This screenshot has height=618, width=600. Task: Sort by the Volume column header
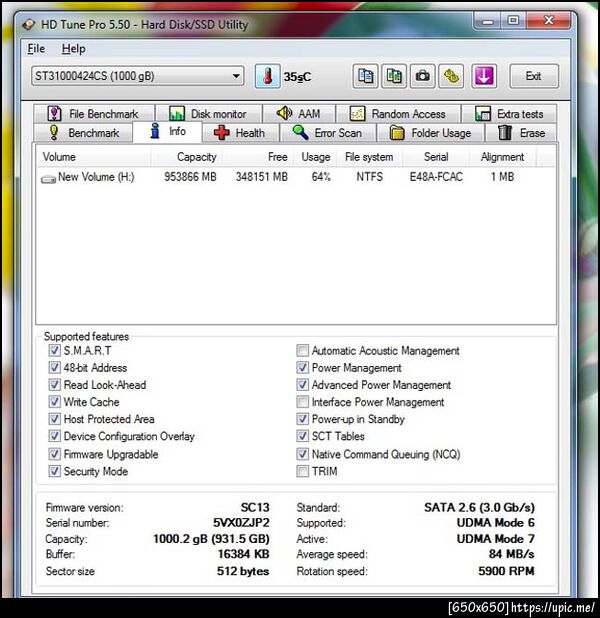94,157
